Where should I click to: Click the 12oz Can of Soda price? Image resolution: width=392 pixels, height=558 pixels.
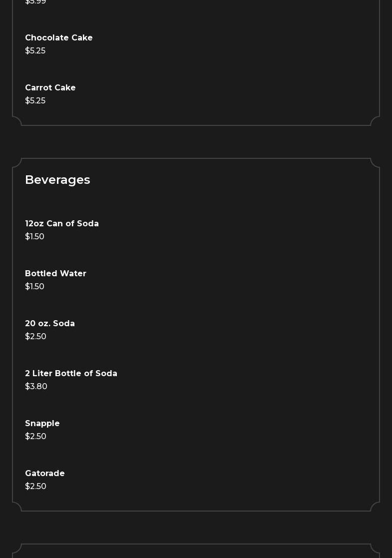[34, 237]
